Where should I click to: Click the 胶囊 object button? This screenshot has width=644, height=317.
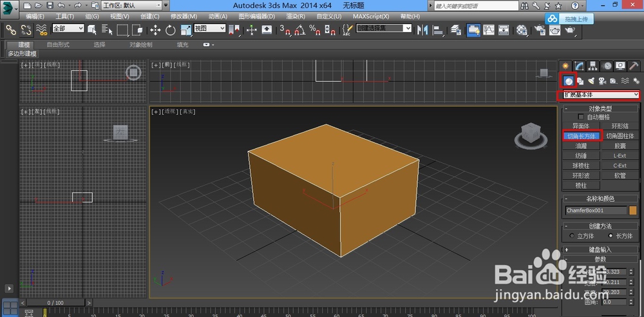pyautogui.click(x=620, y=146)
